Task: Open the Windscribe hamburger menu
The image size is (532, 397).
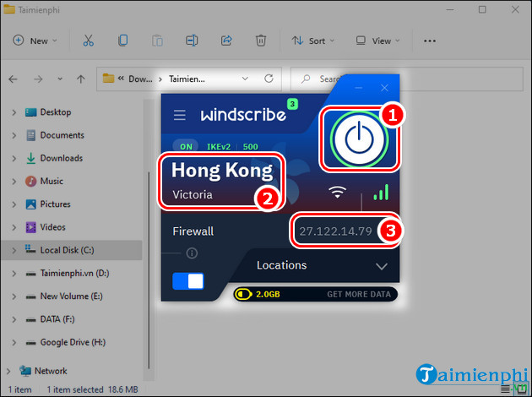Action: 180,115
